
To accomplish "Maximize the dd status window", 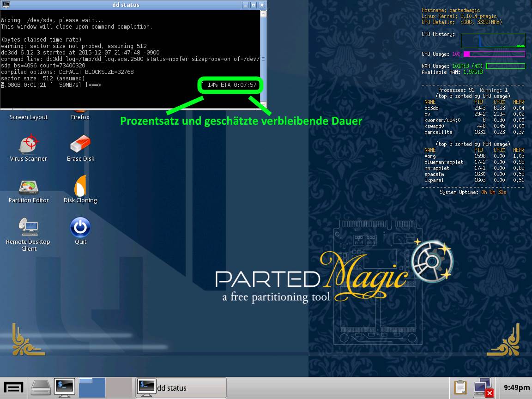I will [x=254, y=5].
